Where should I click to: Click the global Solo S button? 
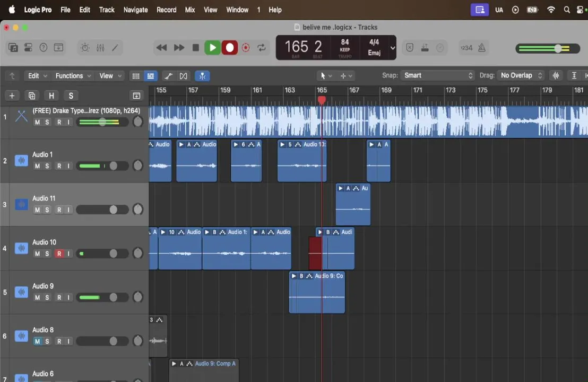(x=71, y=96)
